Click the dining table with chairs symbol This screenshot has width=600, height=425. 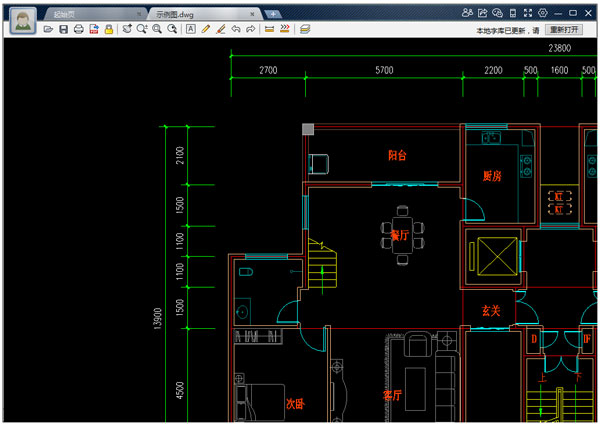coord(402,235)
